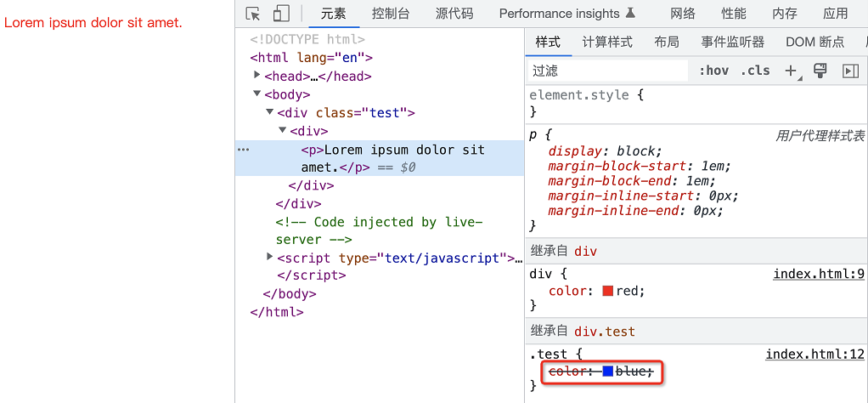Open the 应用 tab
Image resolution: width=868 pixels, height=403 pixels.
coord(836,14)
